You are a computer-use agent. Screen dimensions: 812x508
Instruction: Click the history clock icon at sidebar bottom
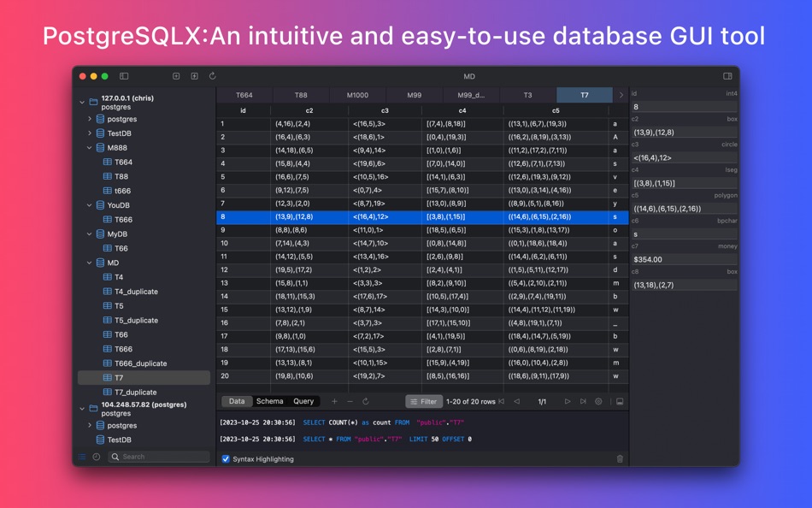click(x=97, y=458)
